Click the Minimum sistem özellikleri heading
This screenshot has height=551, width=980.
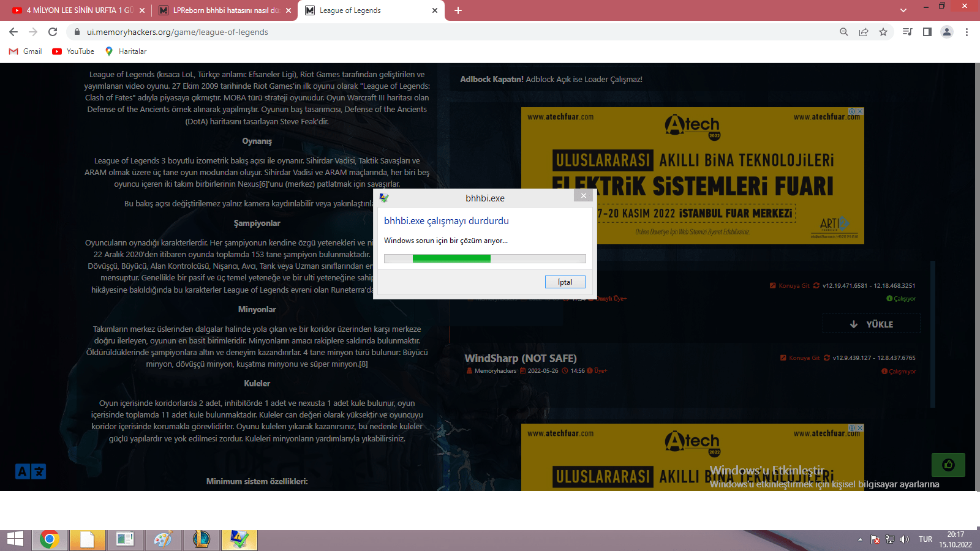[x=257, y=482]
